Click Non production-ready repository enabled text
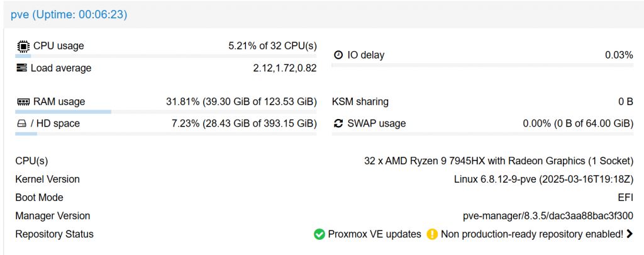Image resolution: width=644 pixels, height=255 pixels. coord(532,234)
